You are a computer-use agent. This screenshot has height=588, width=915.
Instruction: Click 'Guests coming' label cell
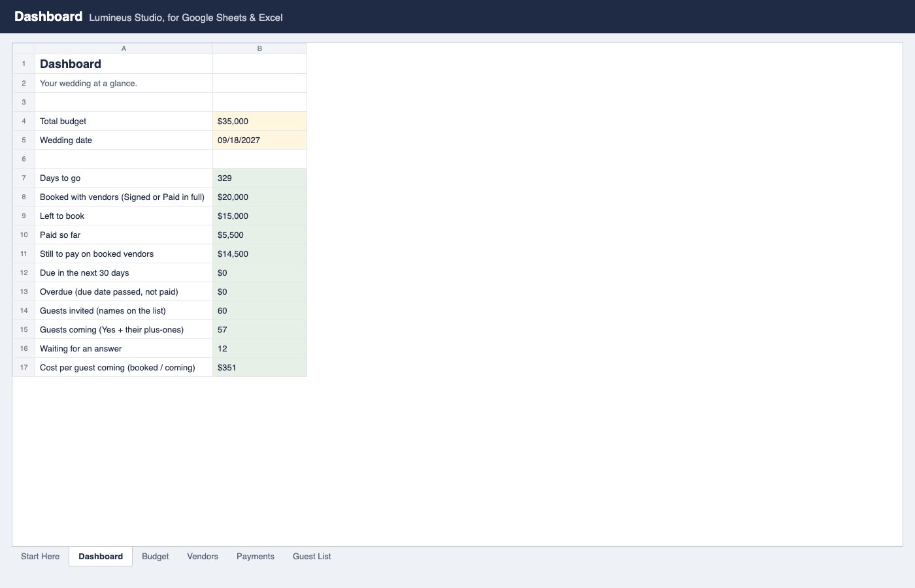click(x=124, y=329)
